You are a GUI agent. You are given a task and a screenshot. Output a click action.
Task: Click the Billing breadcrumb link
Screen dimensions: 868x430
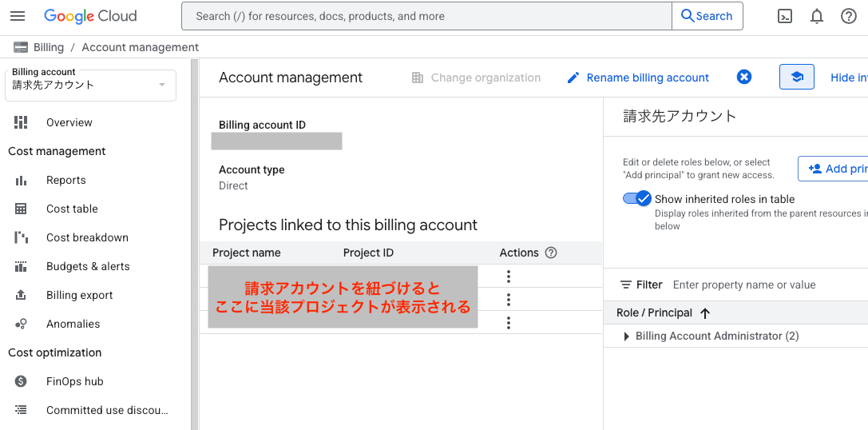pyautogui.click(x=49, y=47)
